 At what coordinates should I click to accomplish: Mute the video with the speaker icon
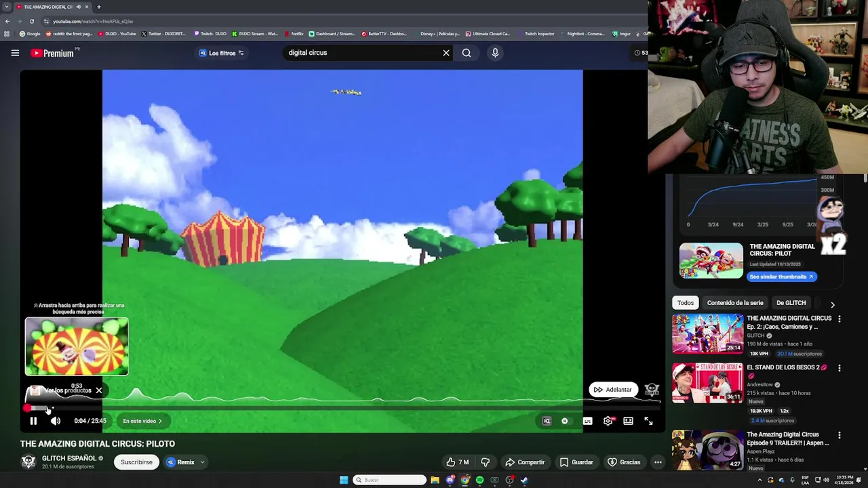coord(56,421)
